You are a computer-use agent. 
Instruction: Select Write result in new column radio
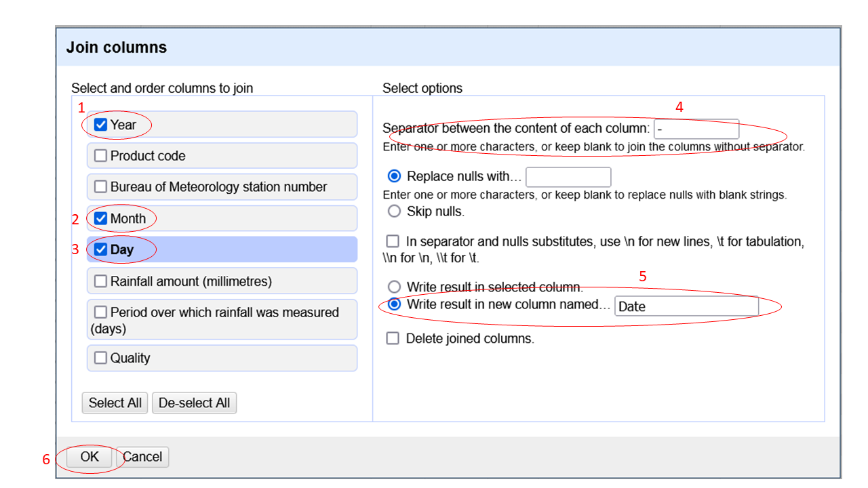(x=394, y=304)
